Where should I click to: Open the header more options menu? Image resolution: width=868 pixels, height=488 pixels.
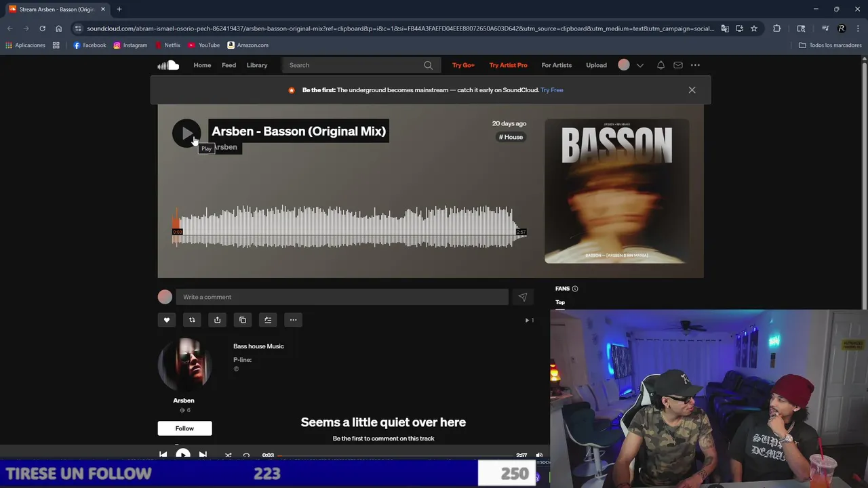(x=695, y=65)
